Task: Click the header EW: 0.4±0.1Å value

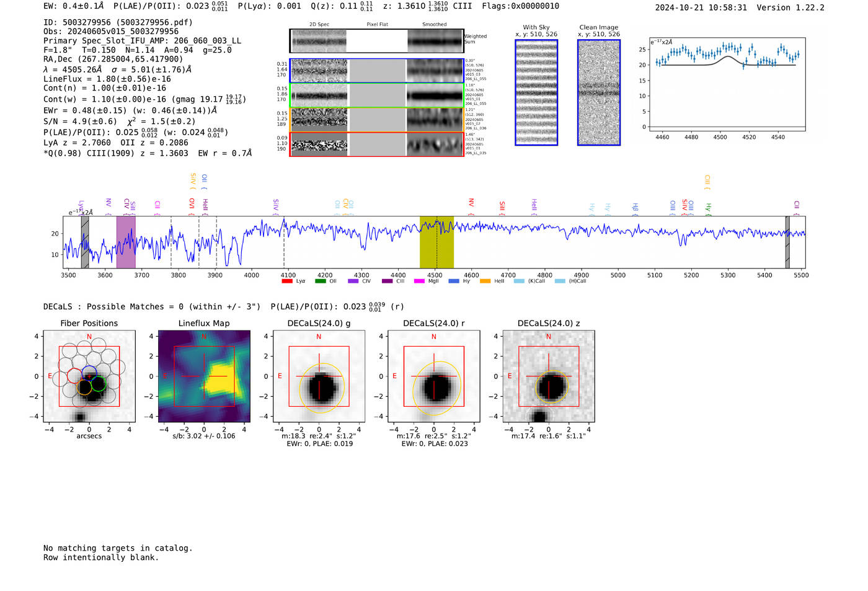Action: [x=74, y=6]
